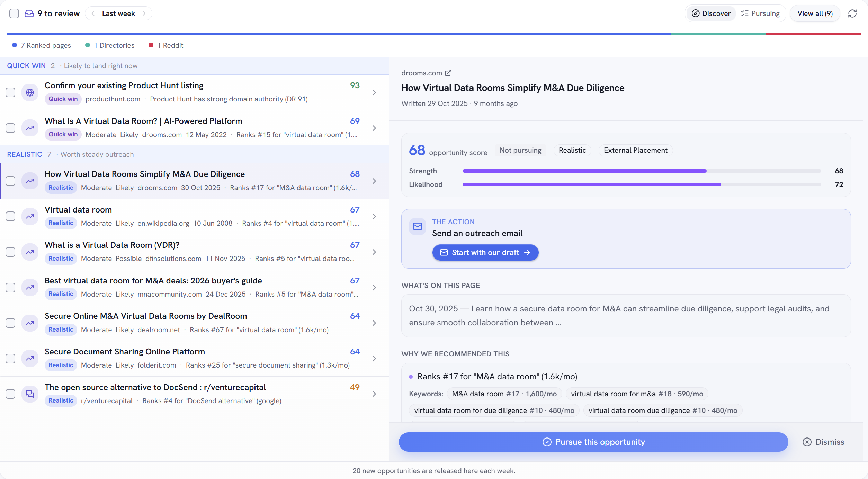Click the chat bubbles icon on the r/venturecapital row
This screenshot has width=868, height=479.
coord(30,394)
